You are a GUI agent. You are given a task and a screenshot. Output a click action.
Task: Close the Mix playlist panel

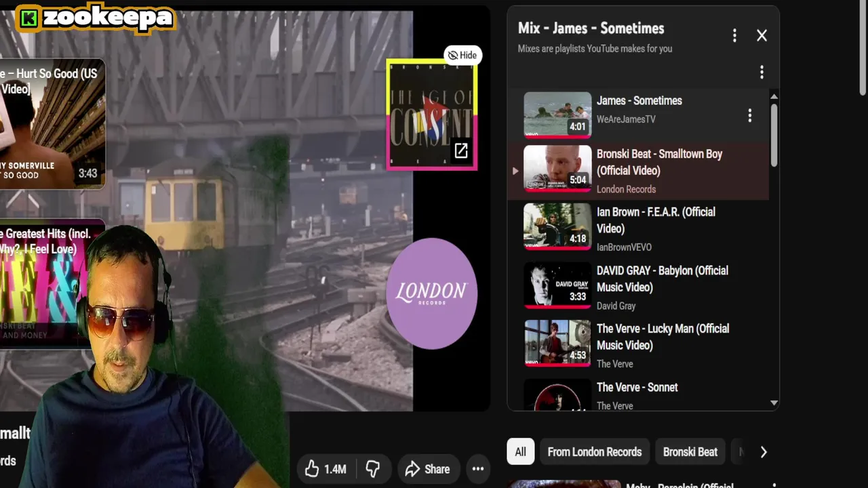[x=762, y=35]
